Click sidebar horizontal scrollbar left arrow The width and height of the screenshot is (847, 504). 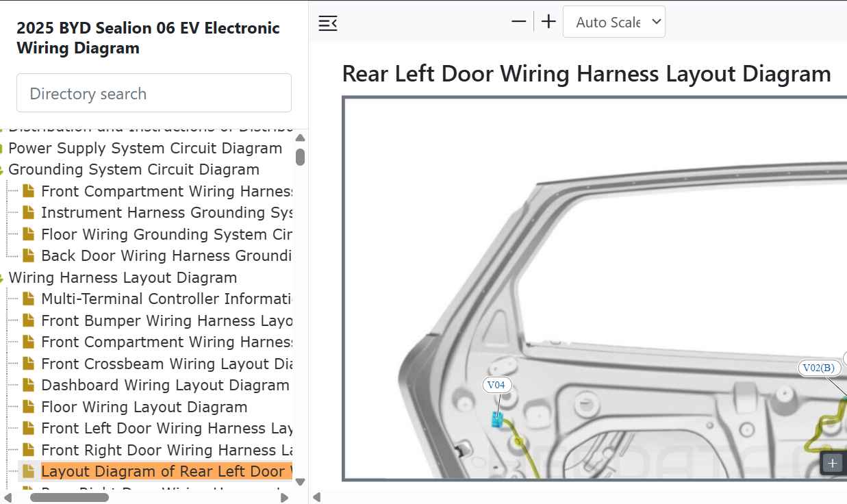[x=8, y=497]
